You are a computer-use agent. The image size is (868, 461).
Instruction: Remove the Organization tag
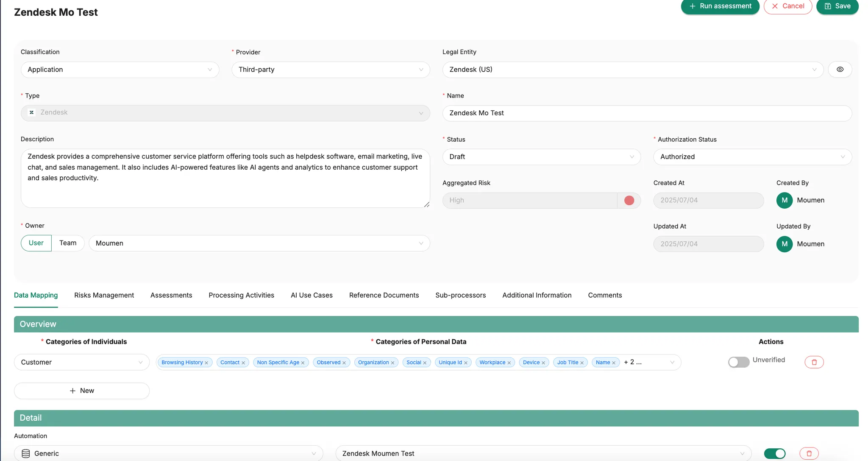click(392, 363)
